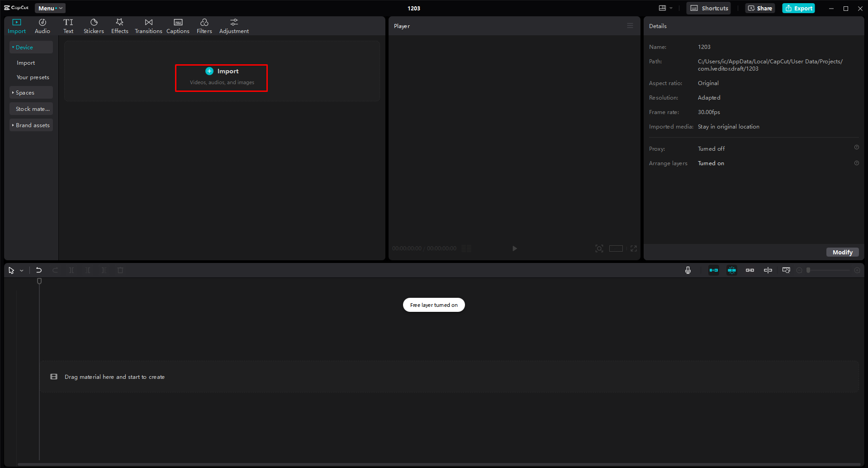Select Import in the sidebar

coord(26,63)
